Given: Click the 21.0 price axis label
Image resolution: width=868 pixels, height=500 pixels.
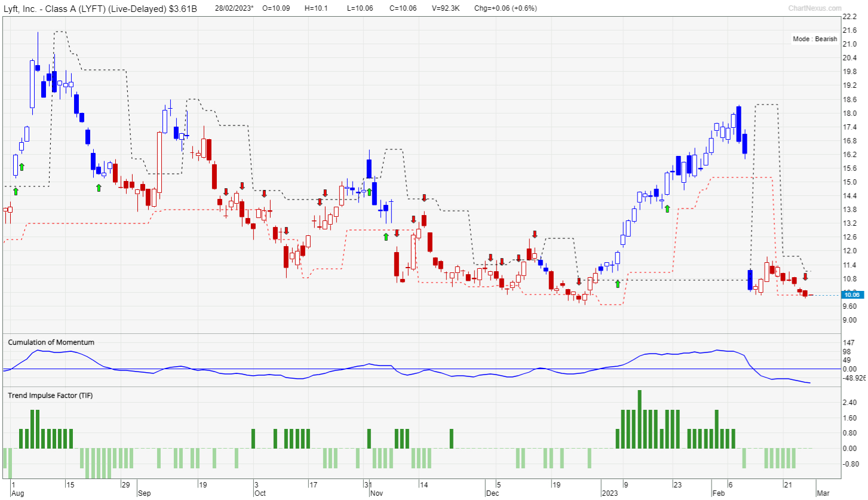Looking at the screenshot, I should pos(850,45).
